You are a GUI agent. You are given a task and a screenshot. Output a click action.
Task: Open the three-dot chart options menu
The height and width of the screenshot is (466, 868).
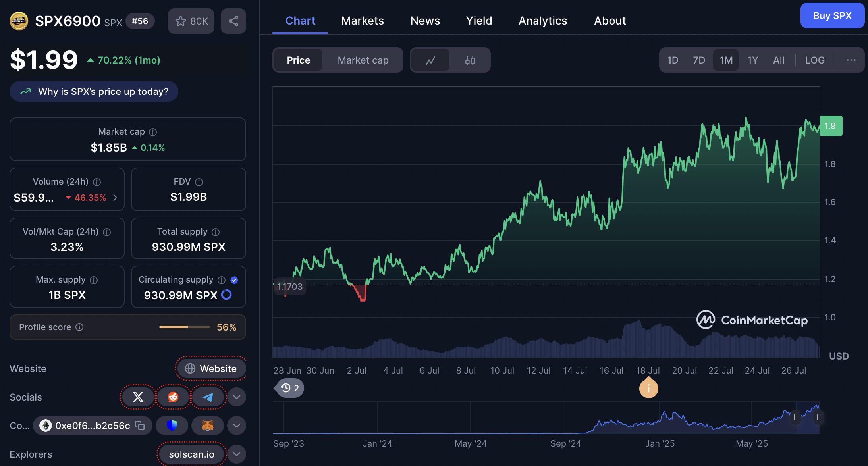coord(851,60)
